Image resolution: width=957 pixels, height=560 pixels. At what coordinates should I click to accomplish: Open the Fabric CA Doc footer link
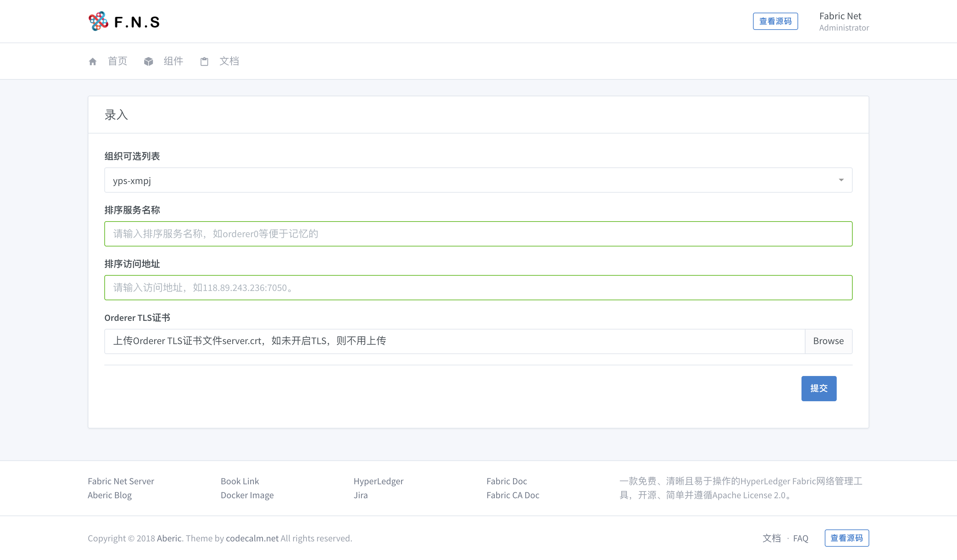point(513,495)
